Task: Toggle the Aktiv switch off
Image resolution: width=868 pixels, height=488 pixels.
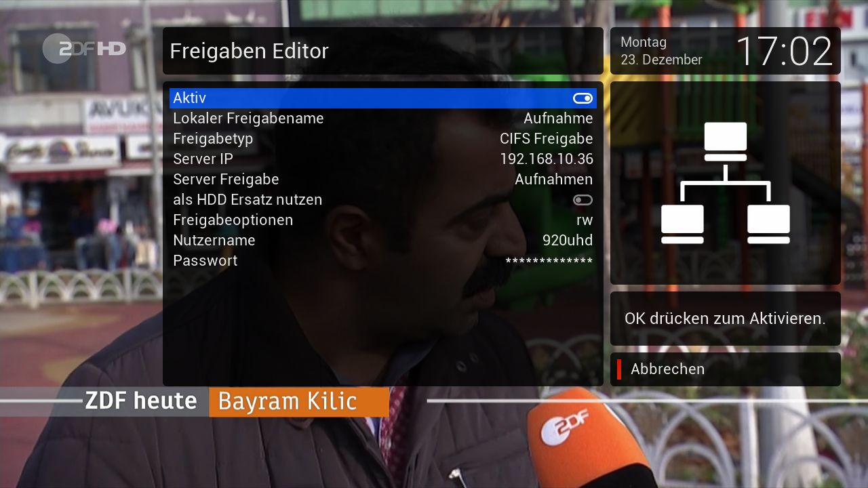Action: pyautogui.click(x=583, y=98)
